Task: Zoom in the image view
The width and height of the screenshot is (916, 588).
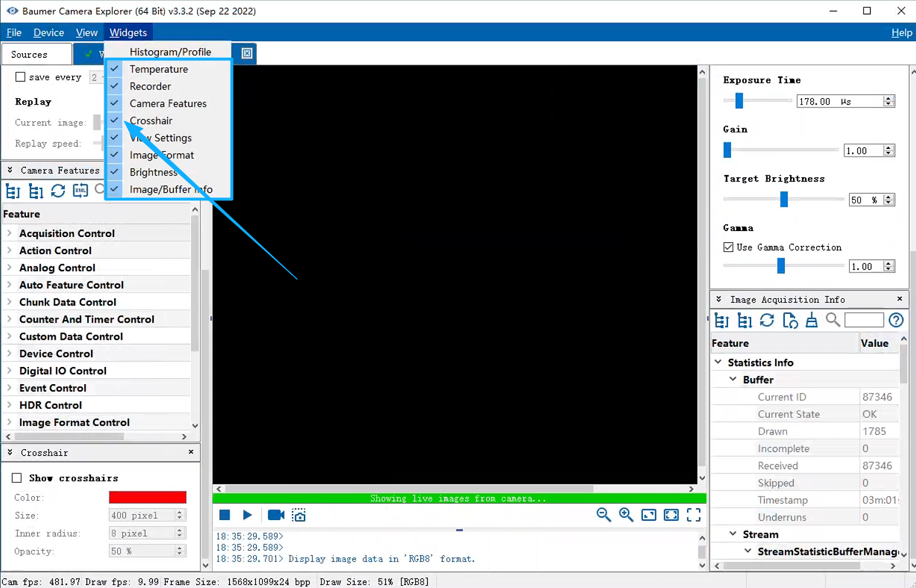Action: (x=626, y=515)
